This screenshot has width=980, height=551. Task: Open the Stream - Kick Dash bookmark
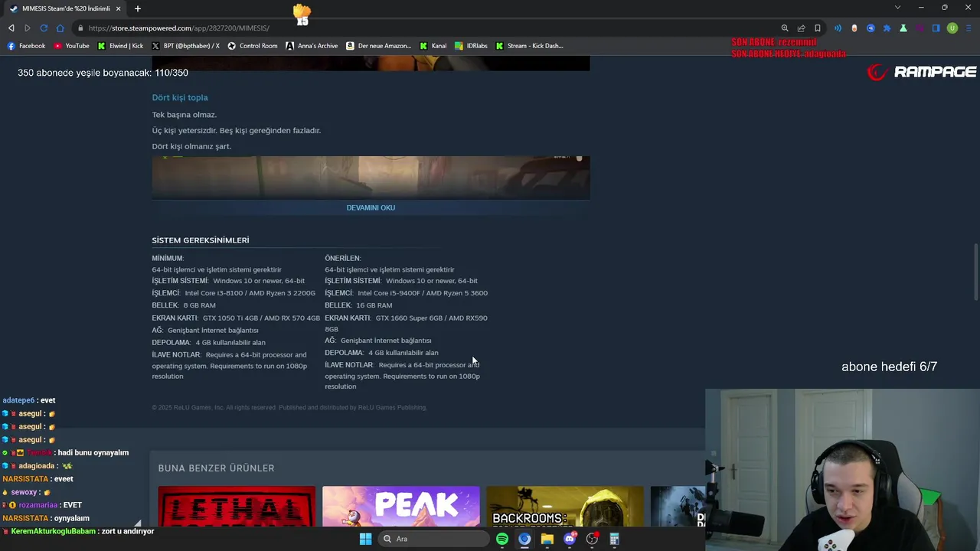(x=529, y=46)
